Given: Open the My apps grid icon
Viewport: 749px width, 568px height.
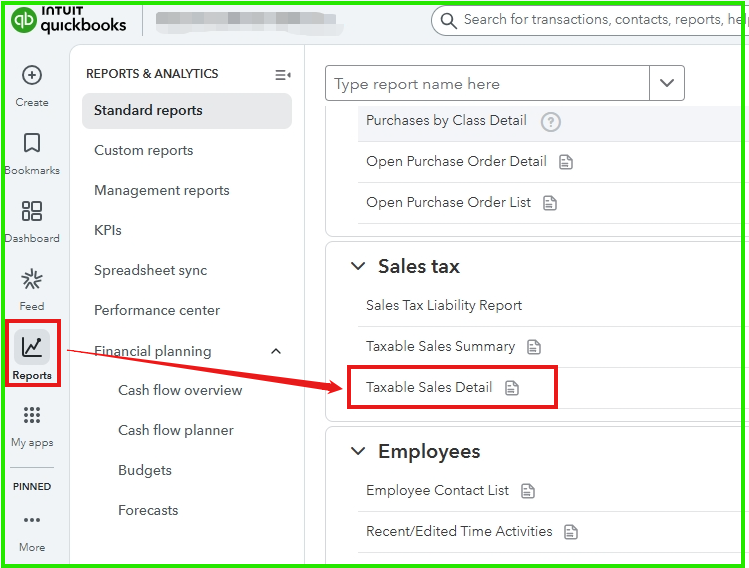Looking at the screenshot, I should 32,416.
